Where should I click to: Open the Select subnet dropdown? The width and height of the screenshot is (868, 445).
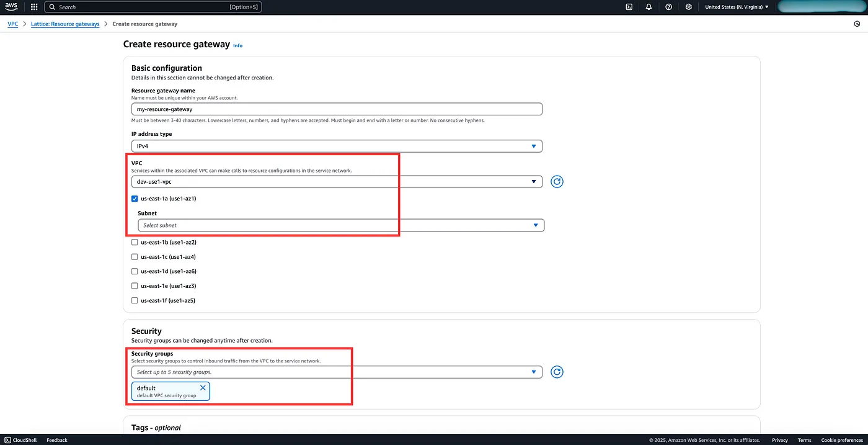pyautogui.click(x=341, y=225)
